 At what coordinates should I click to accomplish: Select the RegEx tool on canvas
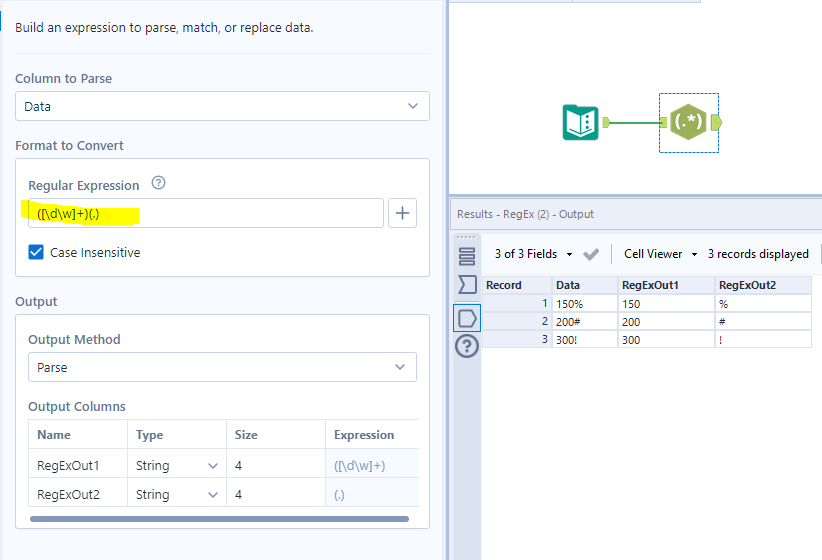click(688, 122)
